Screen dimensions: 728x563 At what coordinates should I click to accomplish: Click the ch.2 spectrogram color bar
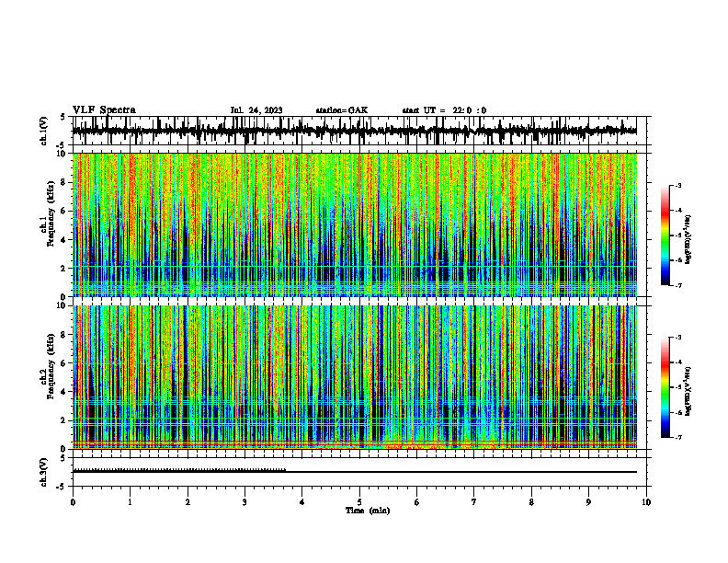pos(665,387)
